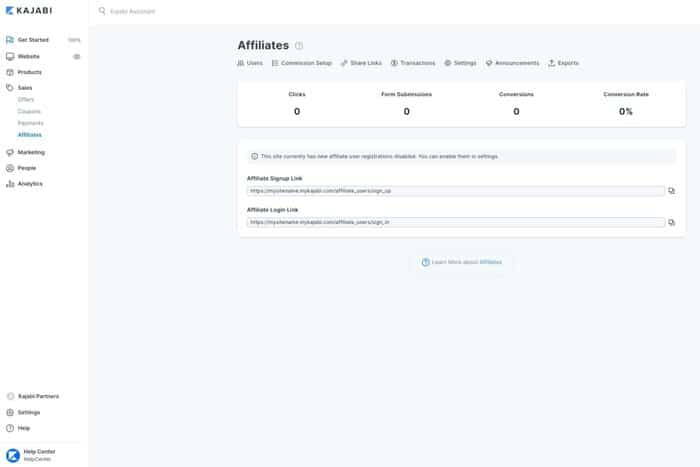The image size is (700, 467).
Task: Open Coupons under Sales
Action: click(29, 111)
